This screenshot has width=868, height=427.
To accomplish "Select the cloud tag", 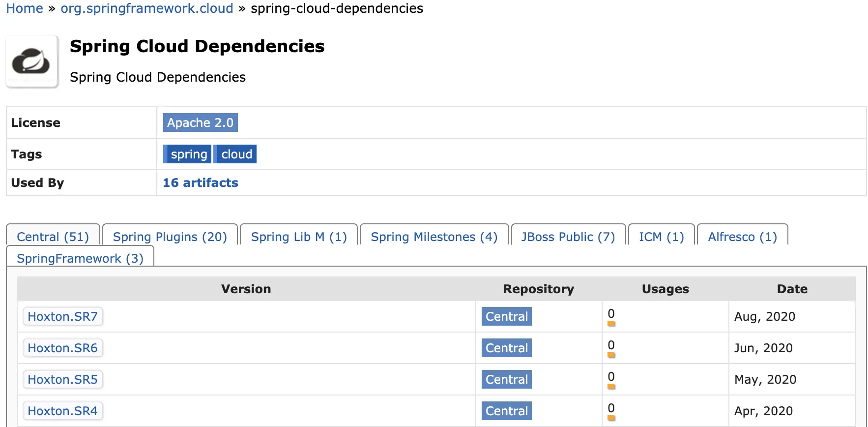I will tap(235, 154).
